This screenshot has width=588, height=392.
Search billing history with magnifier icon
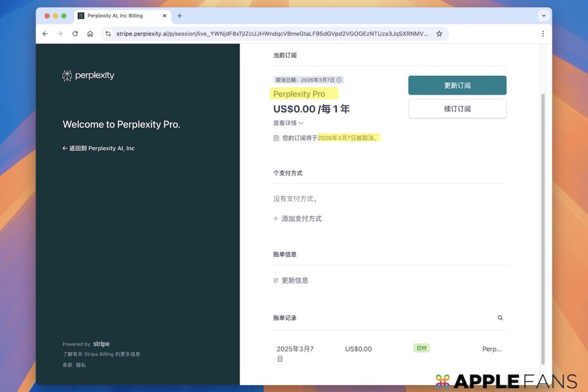(x=500, y=318)
